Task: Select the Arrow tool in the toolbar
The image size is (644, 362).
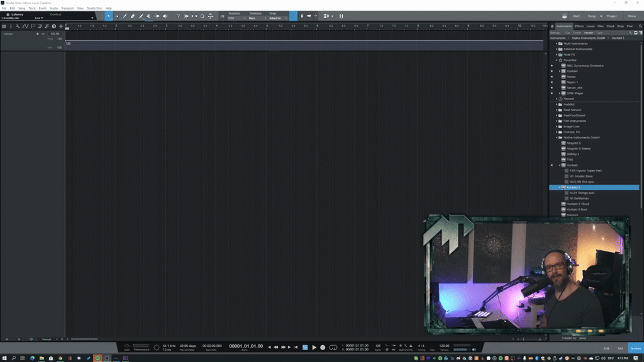Action: click(109, 16)
